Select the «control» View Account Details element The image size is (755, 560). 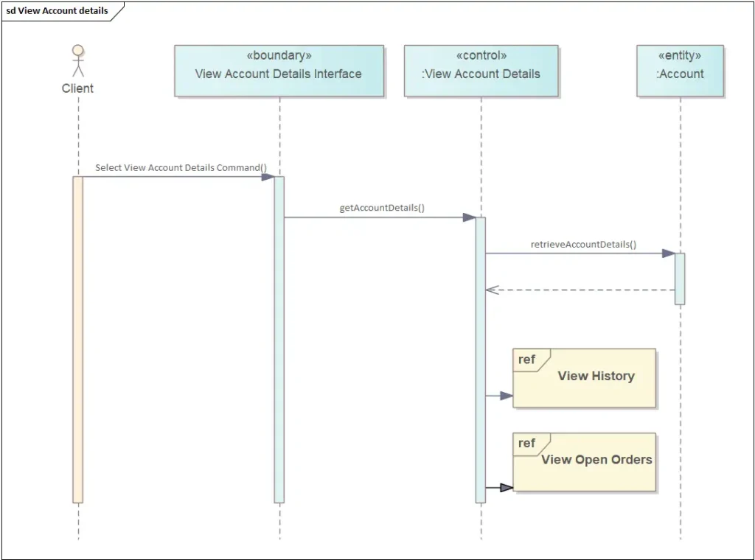coord(481,70)
